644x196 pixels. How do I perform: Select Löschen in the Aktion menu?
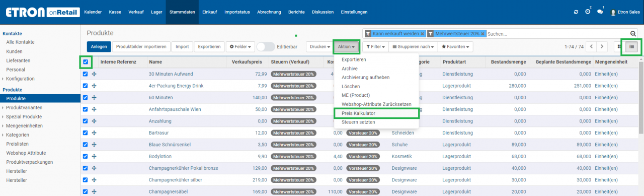[376, 87]
